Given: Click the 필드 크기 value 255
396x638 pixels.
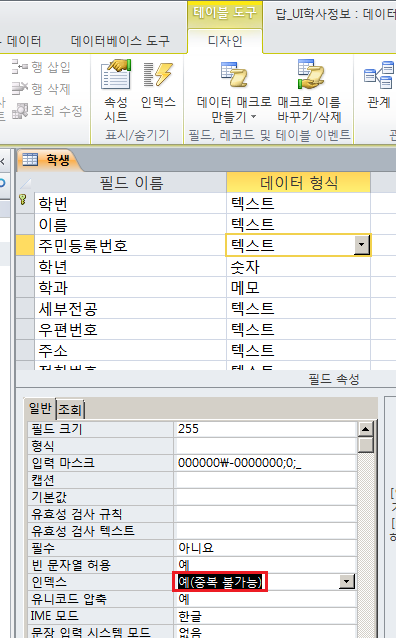Looking at the screenshot, I should [x=265, y=429].
